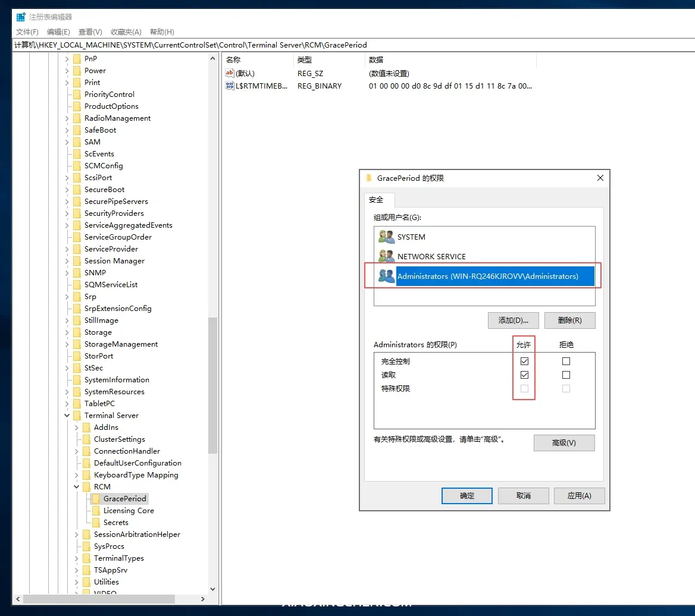Click the (默认) string value icon
The width and height of the screenshot is (695, 616).
coord(230,73)
